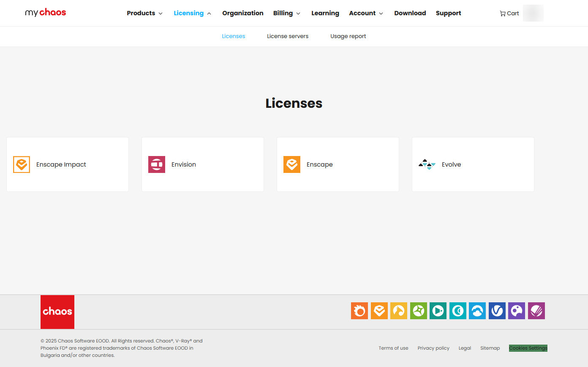Click the my chaos header logo
This screenshot has height=367, width=588.
click(x=46, y=13)
